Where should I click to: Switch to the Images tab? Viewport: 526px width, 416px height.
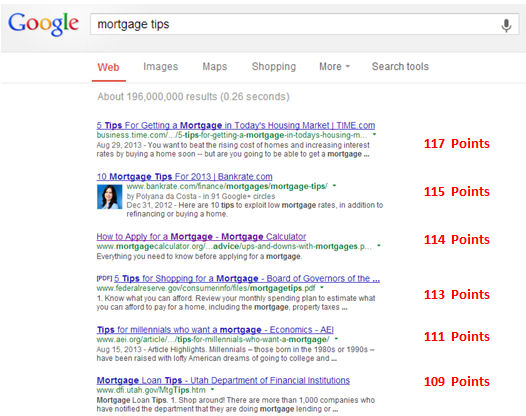click(x=160, y=66)
